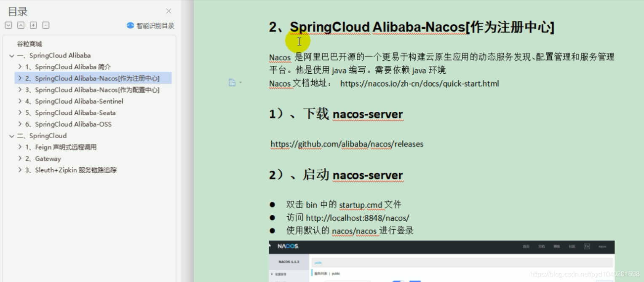Screen dimensions: 644x282
Task: Close the 目录 outline panel
Action: point(168,11)
